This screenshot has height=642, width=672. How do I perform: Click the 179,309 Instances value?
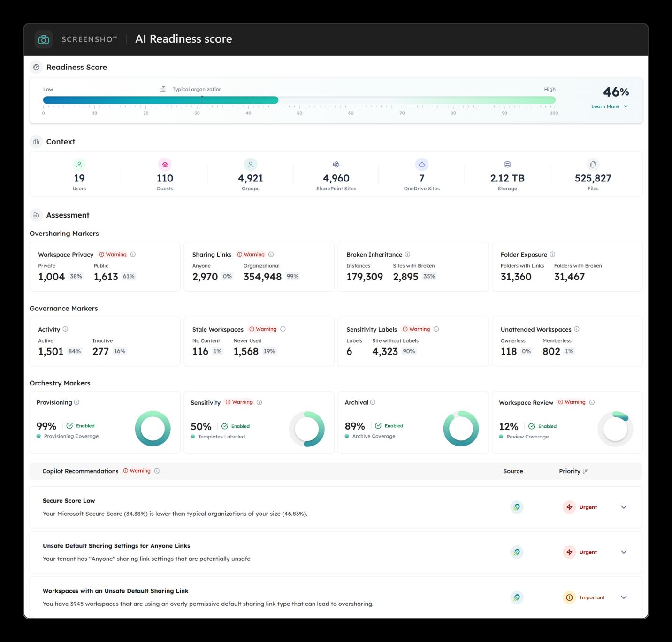[365, 277]
